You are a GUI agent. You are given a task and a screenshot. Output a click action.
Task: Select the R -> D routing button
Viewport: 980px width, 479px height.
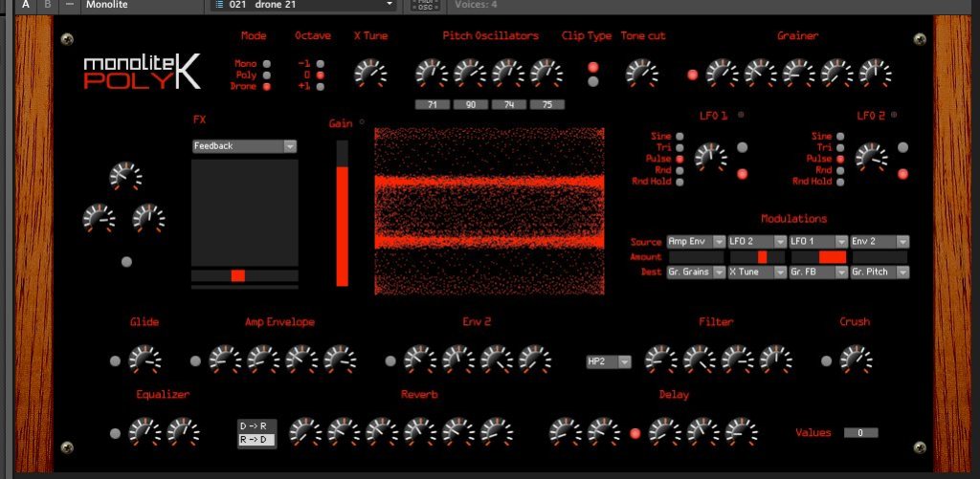tap(256, 439)
